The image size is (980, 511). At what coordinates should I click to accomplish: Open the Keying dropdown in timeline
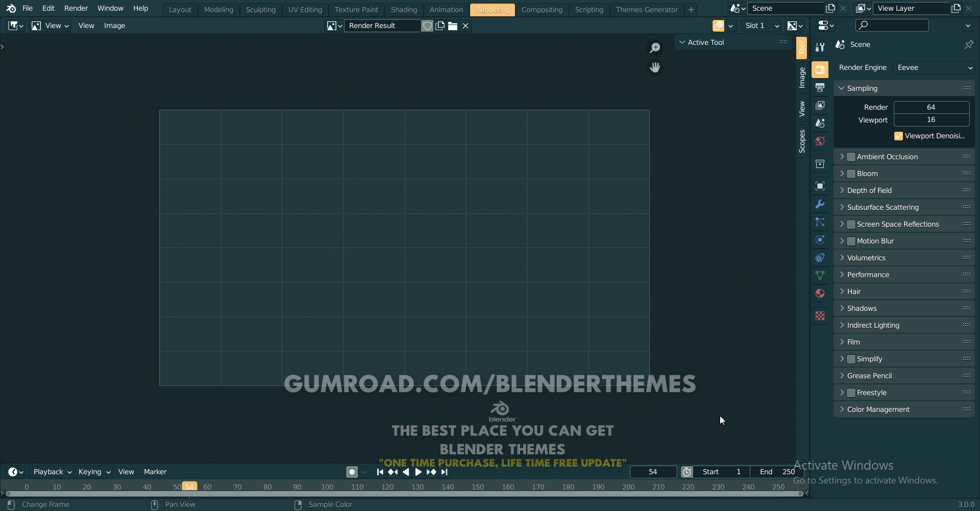click(94, 472)
